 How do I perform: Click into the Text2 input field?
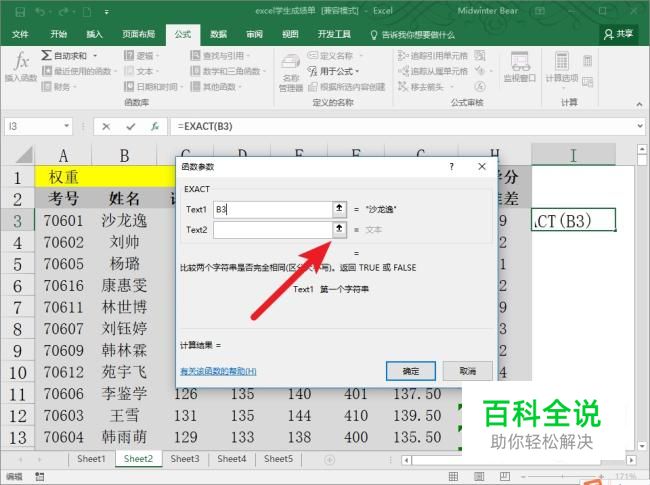(x=270, y=230)
